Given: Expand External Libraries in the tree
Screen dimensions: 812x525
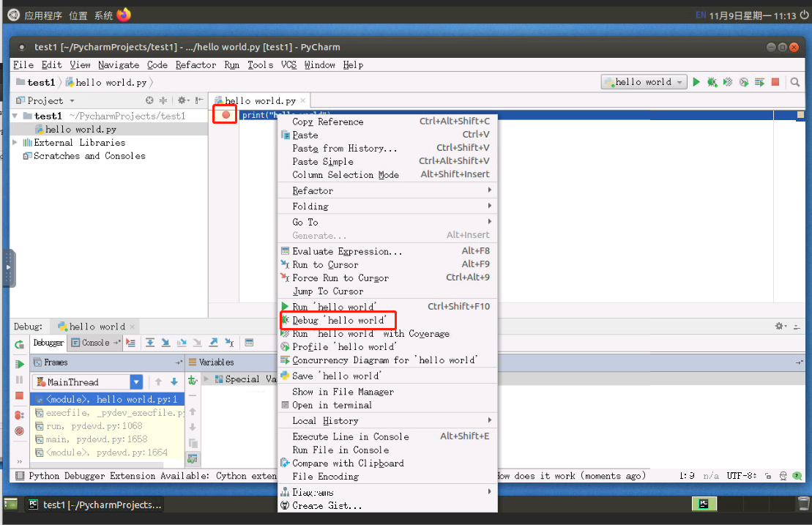Looking at the screenshot, I should pyautogui.click(x=15, y=142).
